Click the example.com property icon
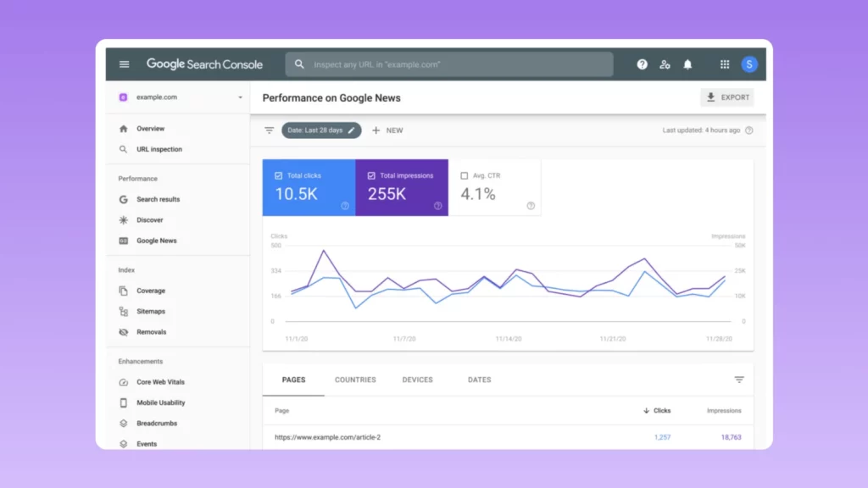Viewport: 868px width, 488px height. click(123, 97)
